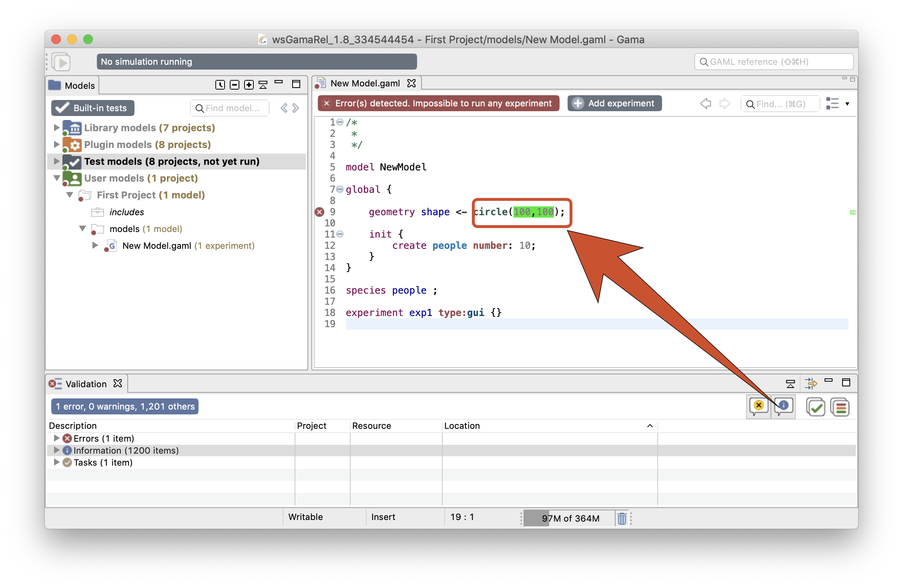The height and width of the screenshot is (588, 903).
Task: Click the navigate back arrow in the editor toolbar
Action: (x=706, y=103)
